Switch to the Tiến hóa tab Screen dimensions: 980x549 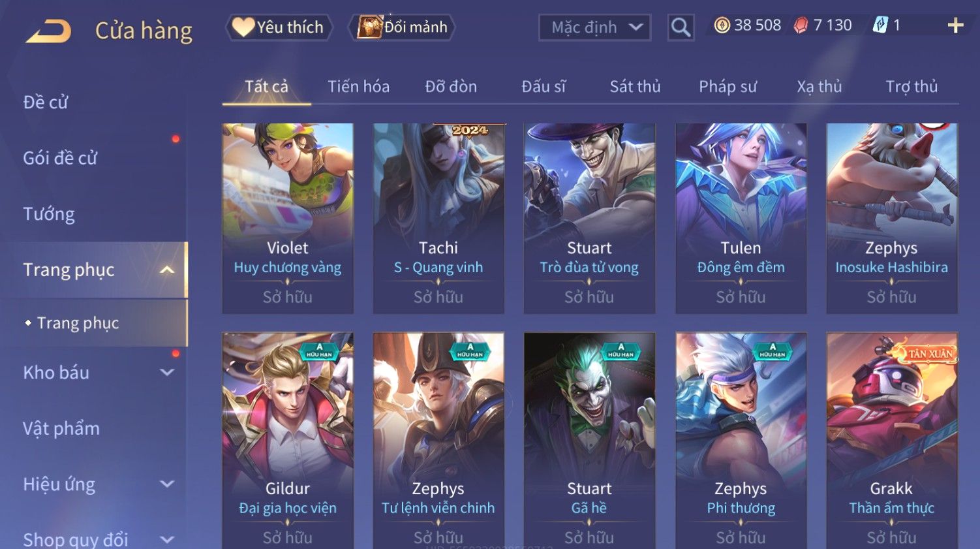coord(358,86)
